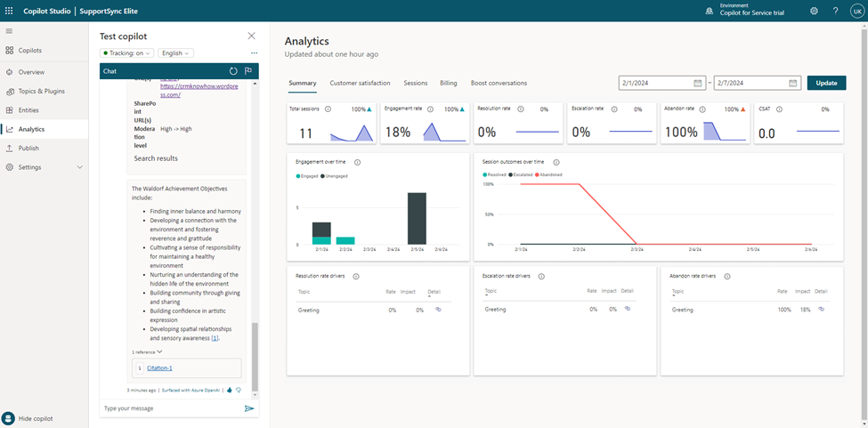Click the teal Engaged bar for 2/2/24
The width and height of the screenshot is (868, 428).
[345, 240]
